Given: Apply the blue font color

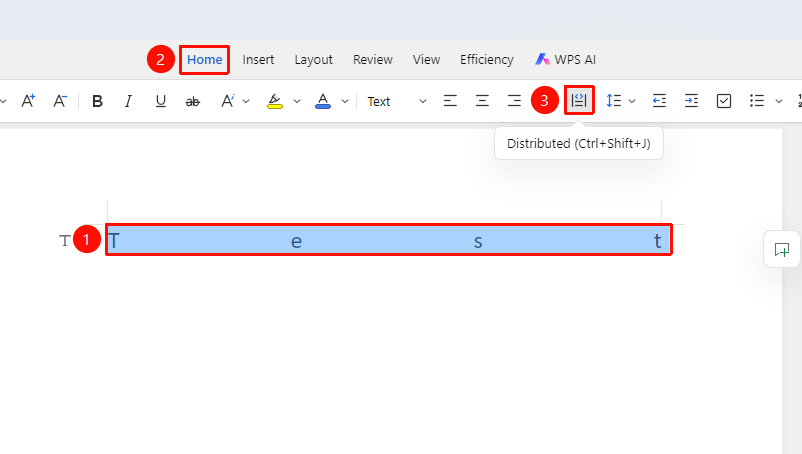Looking at the screenshot, I should 323,101.
